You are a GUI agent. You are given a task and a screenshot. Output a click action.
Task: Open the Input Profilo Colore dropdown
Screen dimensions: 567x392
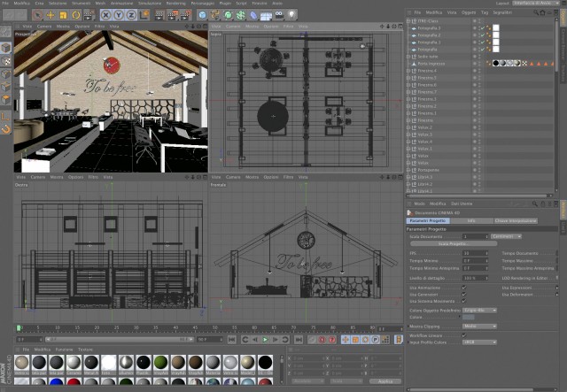click(x=479, y=342)
